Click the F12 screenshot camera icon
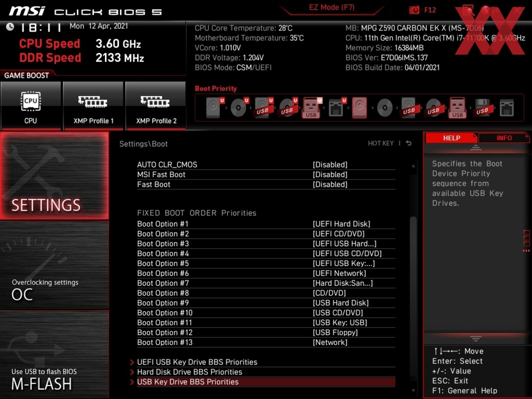 tap(414, 10)
